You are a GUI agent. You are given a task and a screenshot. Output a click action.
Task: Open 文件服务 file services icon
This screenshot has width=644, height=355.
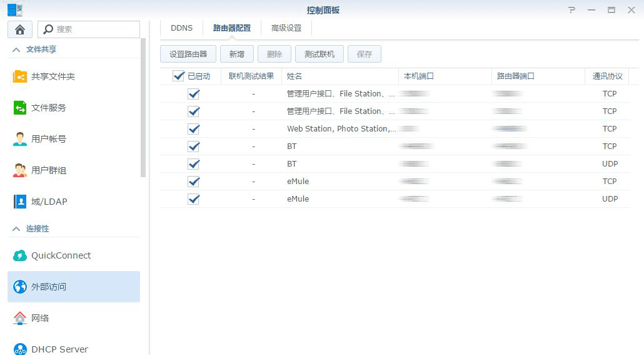(x=20, y=108)
